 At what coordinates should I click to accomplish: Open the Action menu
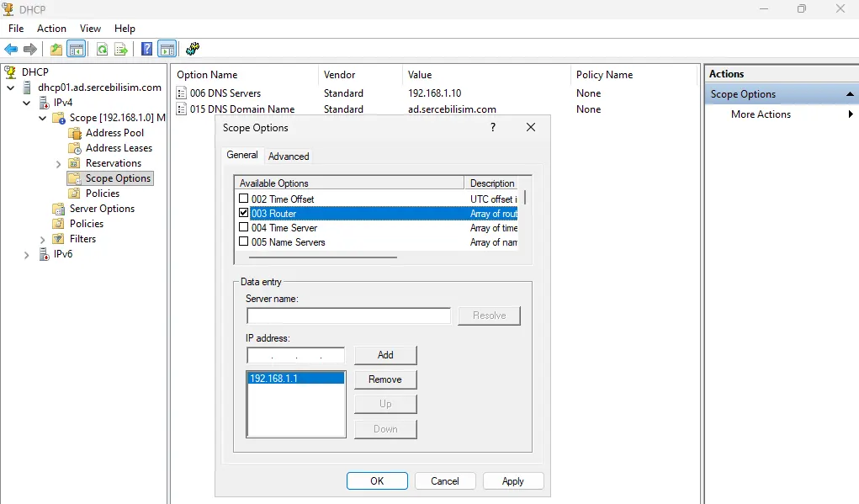point(51,29)
